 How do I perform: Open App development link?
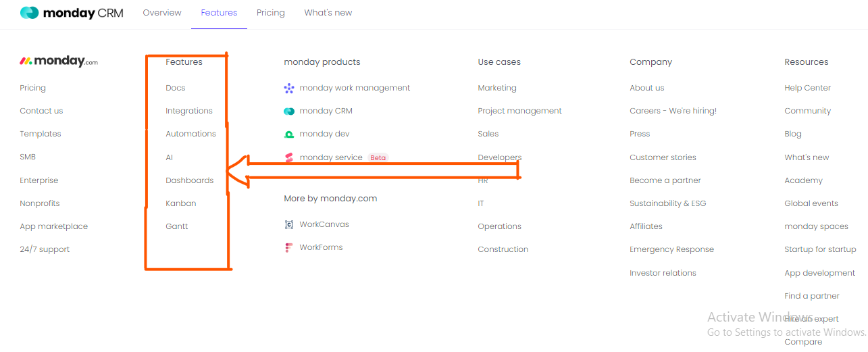tap(820, 273)
